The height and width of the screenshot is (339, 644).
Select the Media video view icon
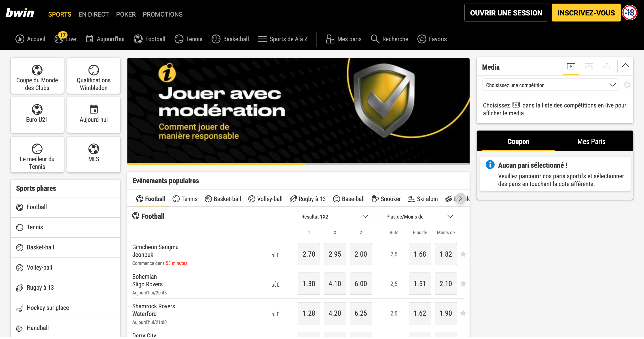571,66
